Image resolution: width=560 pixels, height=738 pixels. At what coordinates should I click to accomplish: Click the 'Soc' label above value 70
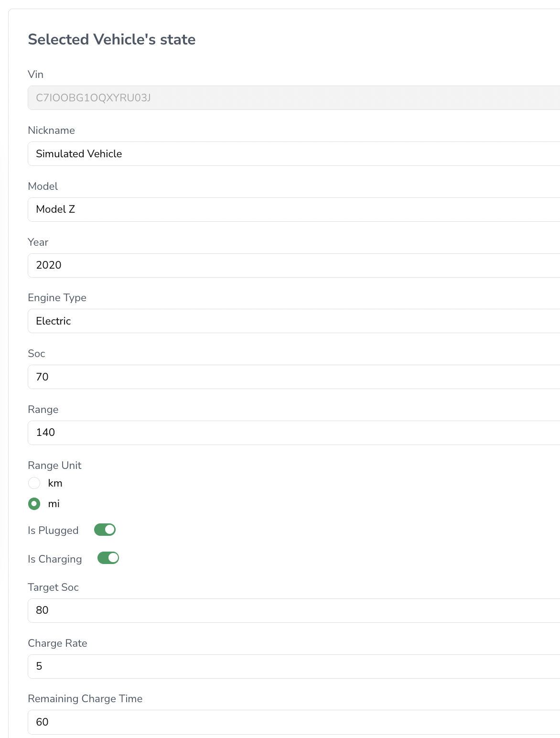coord(37,354)
